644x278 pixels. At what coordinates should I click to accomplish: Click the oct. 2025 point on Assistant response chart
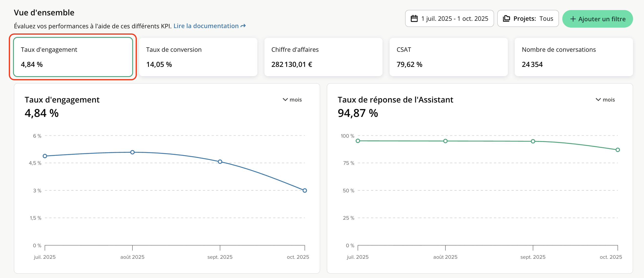pyautogui.click(x=617, y=150)
